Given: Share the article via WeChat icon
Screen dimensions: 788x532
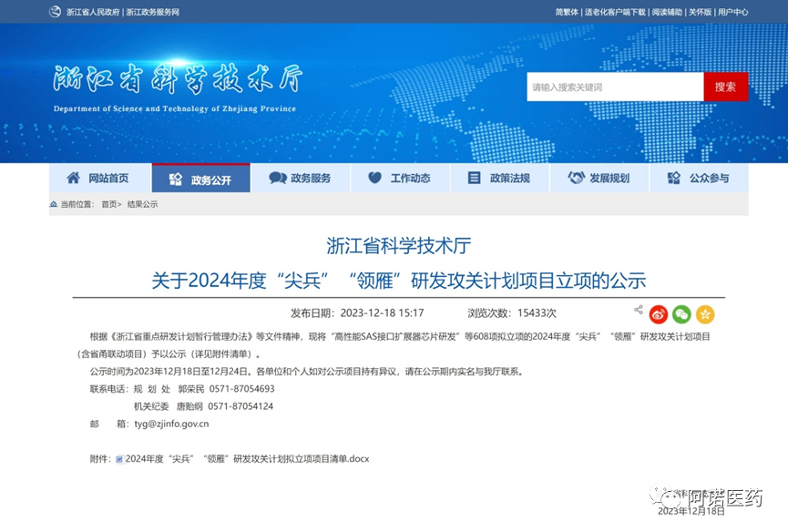Looking at the screenshot, I should (681, 314).
